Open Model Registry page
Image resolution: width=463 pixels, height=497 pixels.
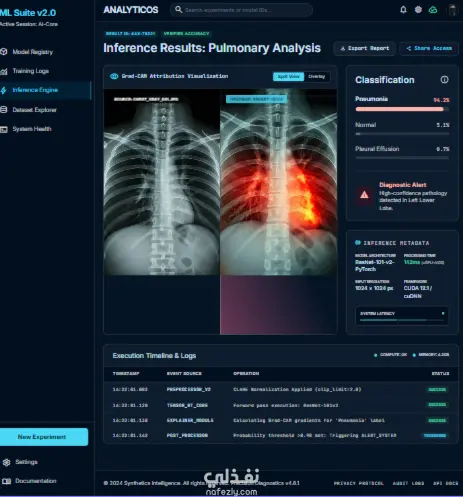pyautogui.click(x=33, y=52)
